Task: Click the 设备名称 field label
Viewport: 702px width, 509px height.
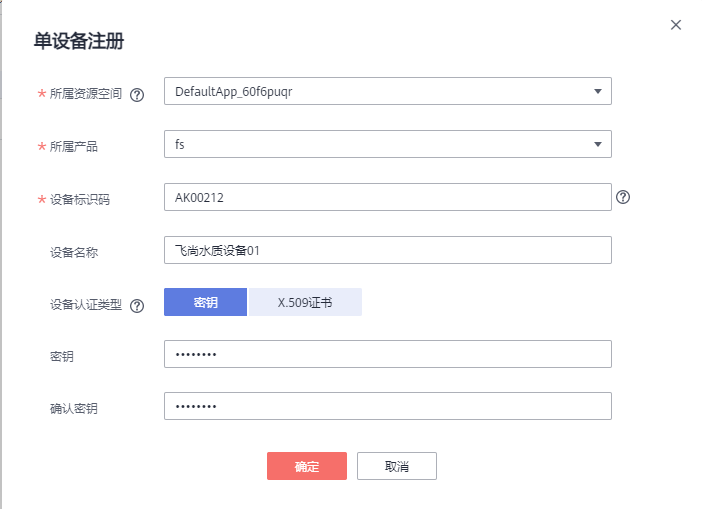Action: [74, 252]
